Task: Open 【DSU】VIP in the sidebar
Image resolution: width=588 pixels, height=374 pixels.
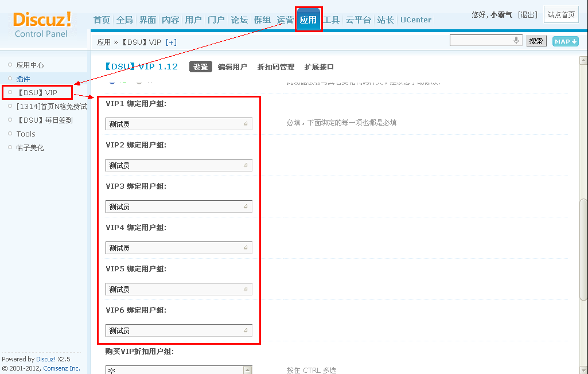Action: click(37, 93)
